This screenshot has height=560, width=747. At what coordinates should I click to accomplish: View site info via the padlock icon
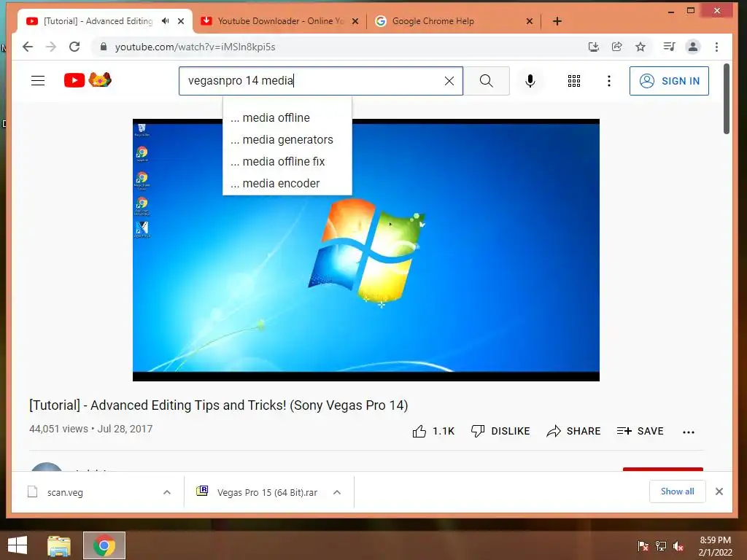coord(104,47)
